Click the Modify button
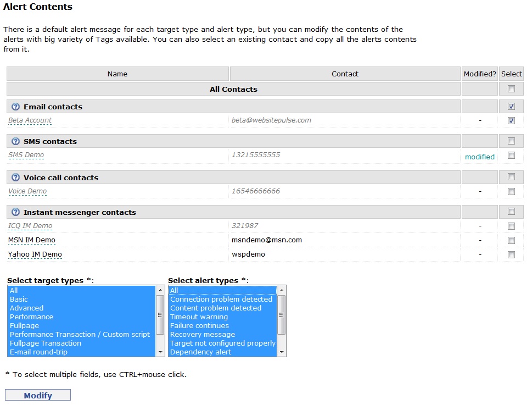Screen dimensions: 532x405 [x=37, y=395]
